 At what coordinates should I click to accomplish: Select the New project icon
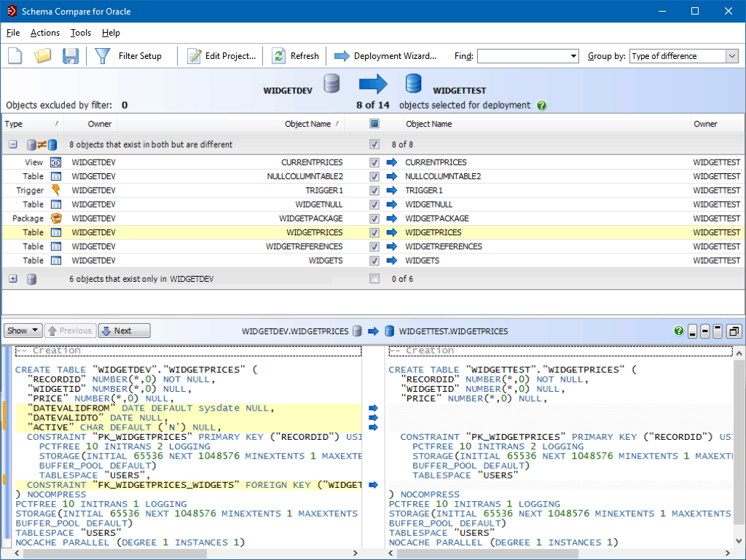click(x=15, y=55)
